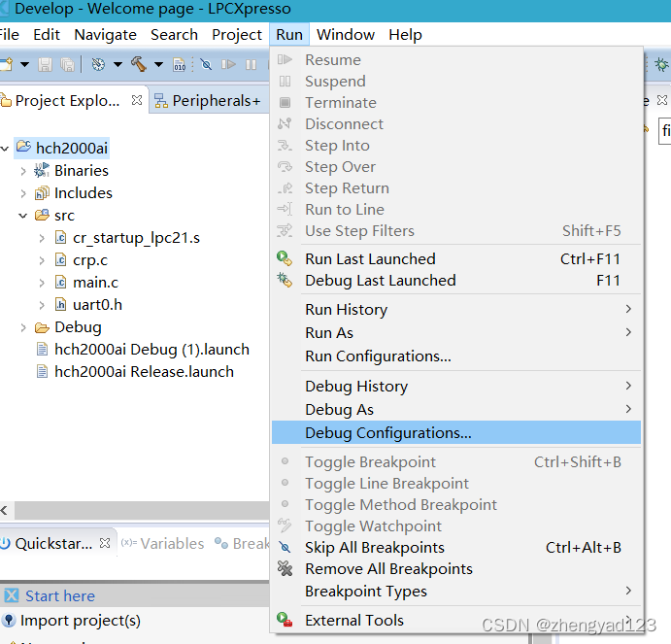This screenshot has width=671, height=644.
Task: Toggle Use Step Filters menu option
Action: click(359, 231)
